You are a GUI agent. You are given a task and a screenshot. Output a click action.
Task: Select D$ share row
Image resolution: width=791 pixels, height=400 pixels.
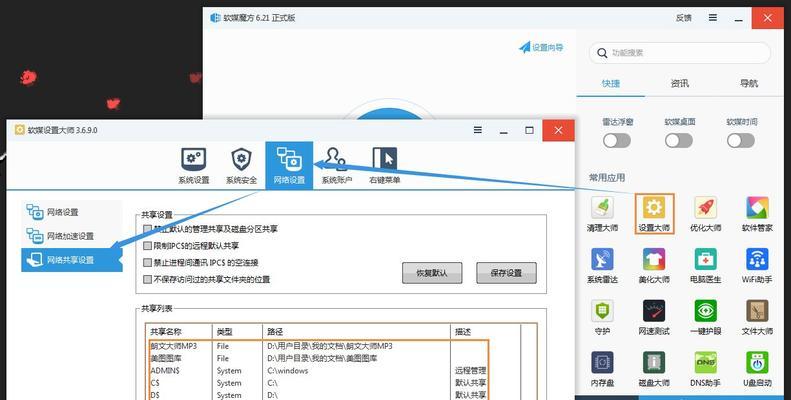[x=319, y=395]
